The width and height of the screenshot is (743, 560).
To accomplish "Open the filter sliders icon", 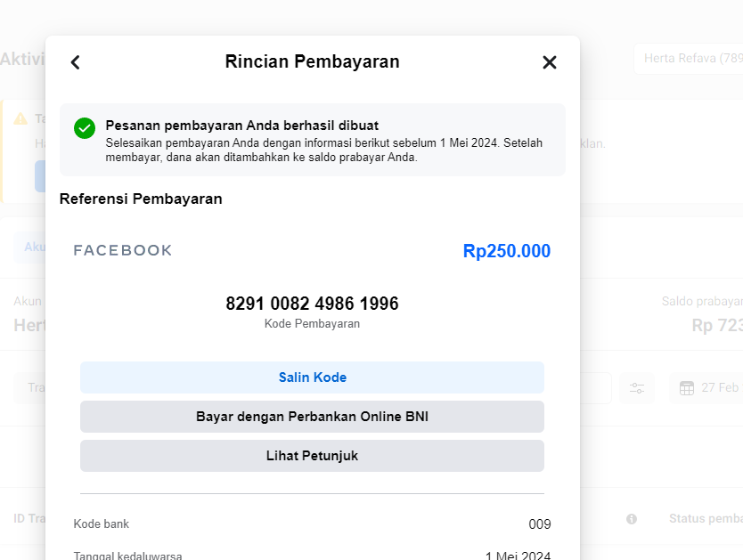I will (637, 388).
